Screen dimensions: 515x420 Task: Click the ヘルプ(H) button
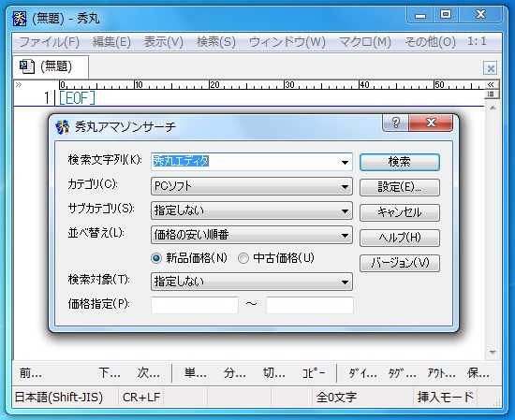click(400, 238)
